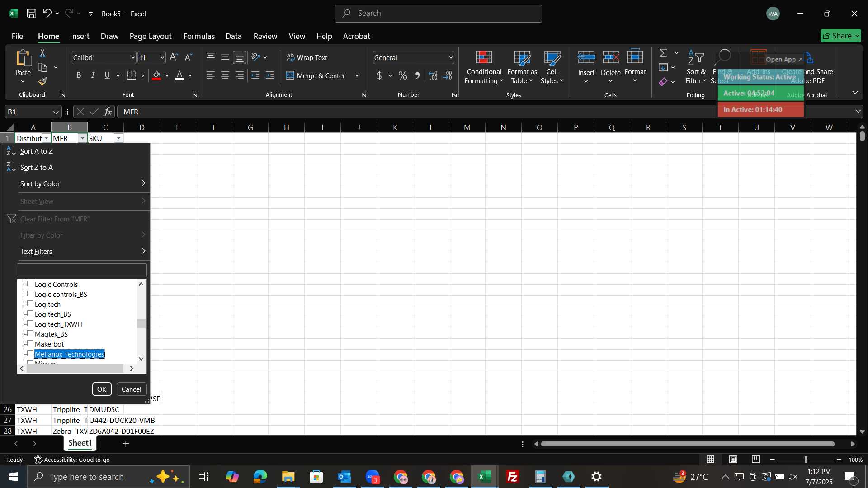Click Cancel in the filter menu

(x=131, y=389)
